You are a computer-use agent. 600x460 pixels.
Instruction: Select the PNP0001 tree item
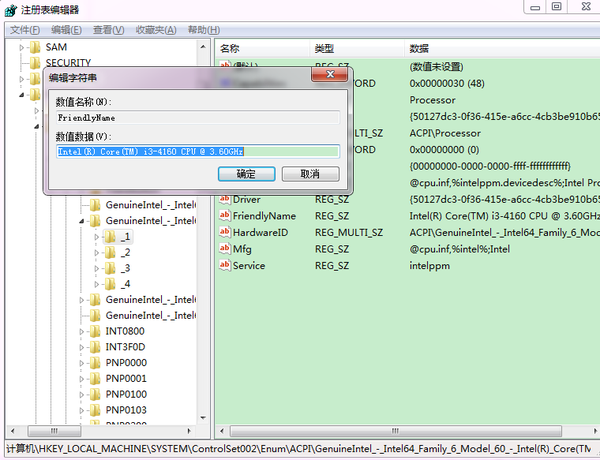pyautogui.click(x=126, y=378)
